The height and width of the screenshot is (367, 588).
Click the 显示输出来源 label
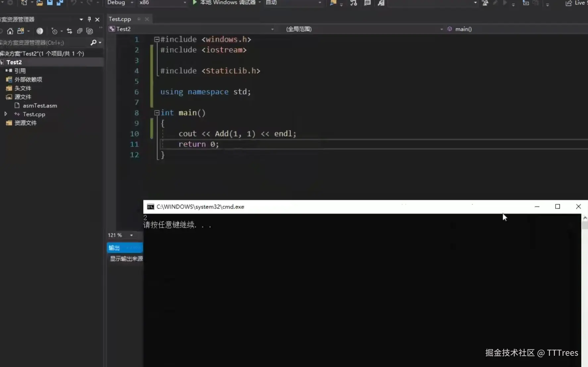point(126,259)
